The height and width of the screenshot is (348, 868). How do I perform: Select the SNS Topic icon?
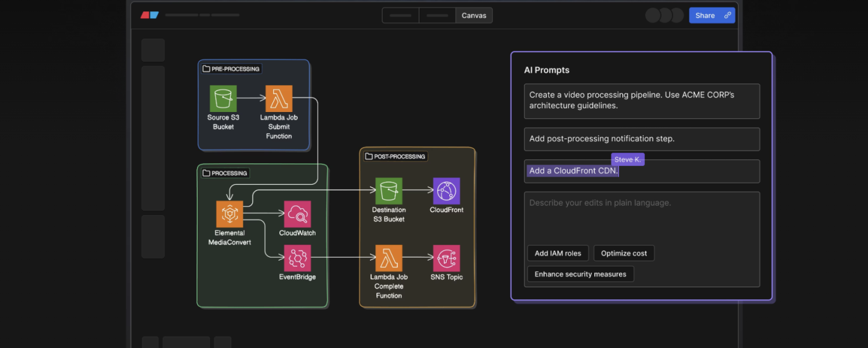[447, 258]
